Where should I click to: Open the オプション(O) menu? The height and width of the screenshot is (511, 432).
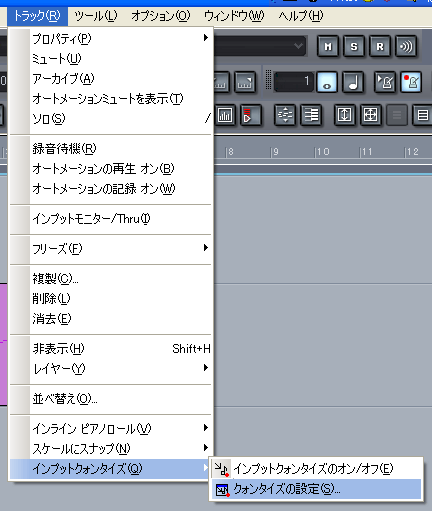(160, 16)
